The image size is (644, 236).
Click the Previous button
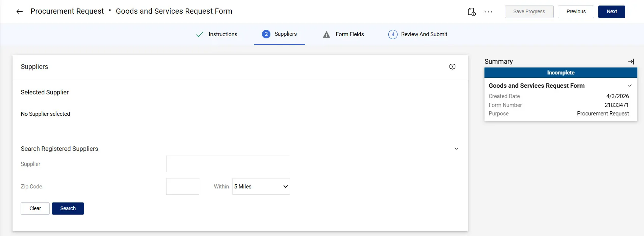(576, 12)
